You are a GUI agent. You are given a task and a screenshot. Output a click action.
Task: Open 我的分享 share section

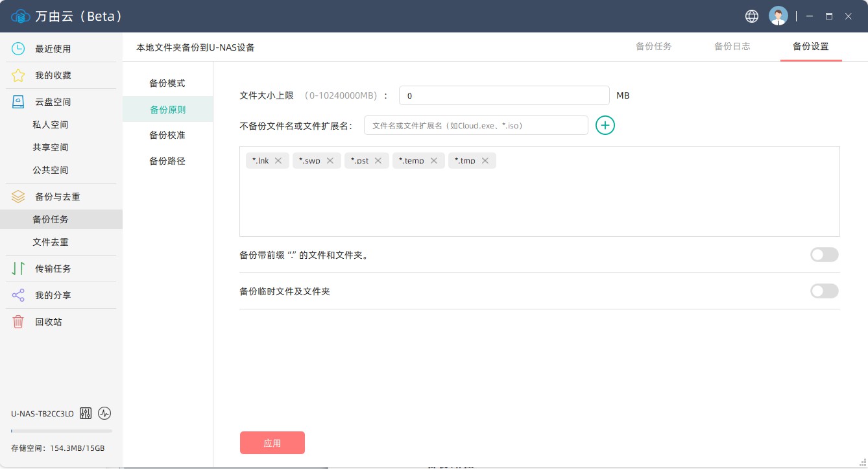tap(53, 295)
